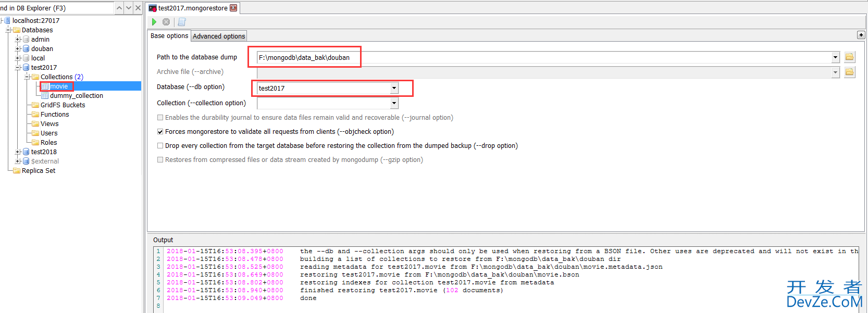Browse folder for database dump path
Viewport: 868px width, 313px height.
pos(850,57)
